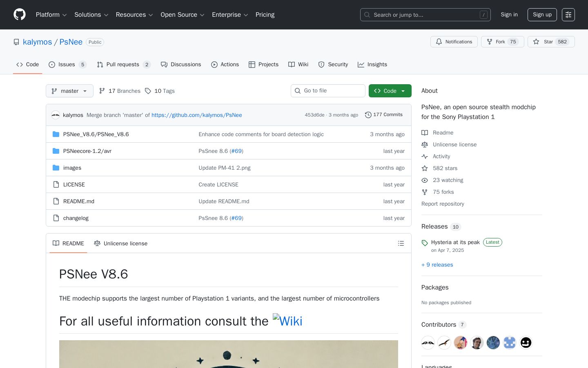This screenshot has height=368, width=588.
Task: Click the first contributor avatar
Action: click(x=428, y=343)
